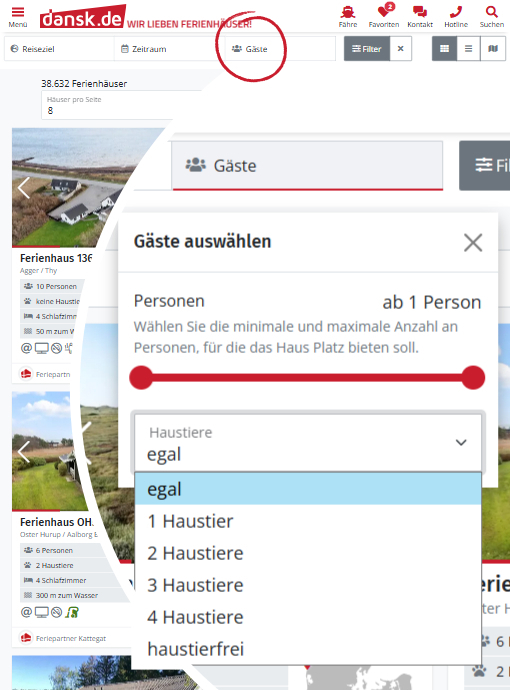The height and width of the screenshot is (690, 510).
Task: Click the 38.632 Ferienhäuser count
Action: (x=84, y=84)
